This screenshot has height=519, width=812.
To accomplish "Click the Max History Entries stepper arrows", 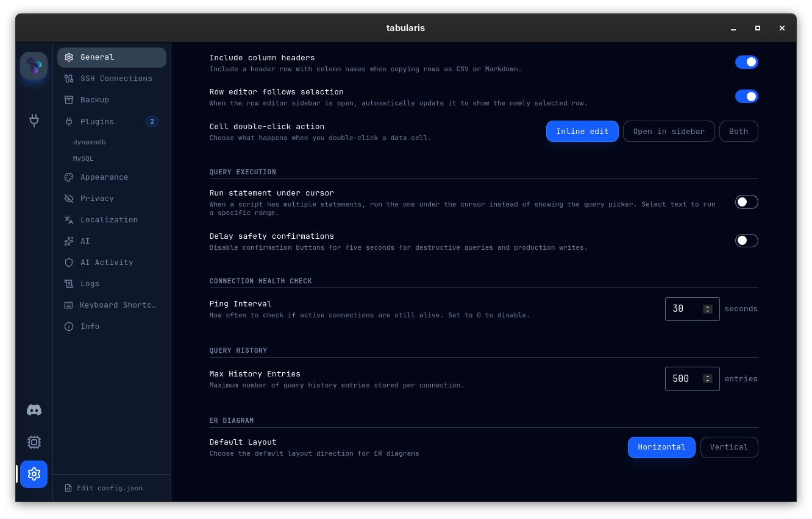I will coord(708,379).
